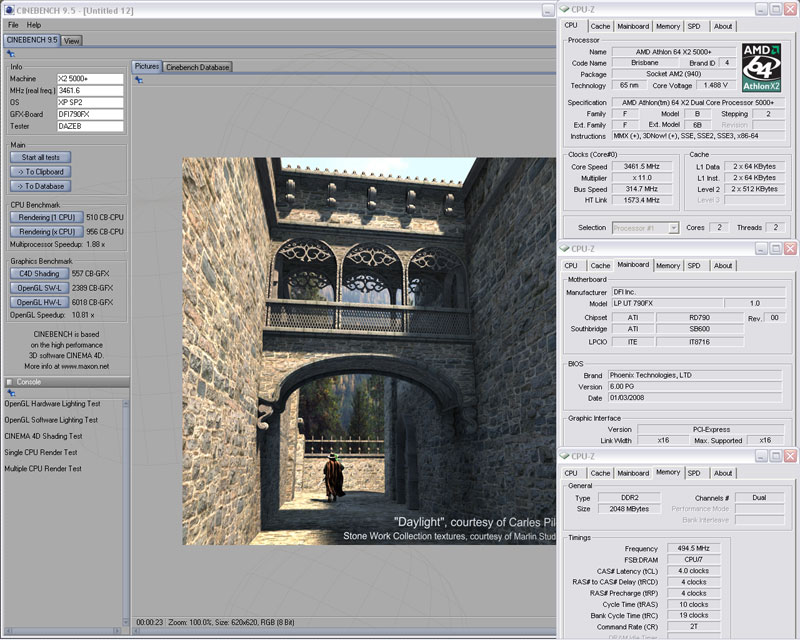800x640 pixels.
Task: Run the OpenGL HW-L benchmark
Action: 41,301
